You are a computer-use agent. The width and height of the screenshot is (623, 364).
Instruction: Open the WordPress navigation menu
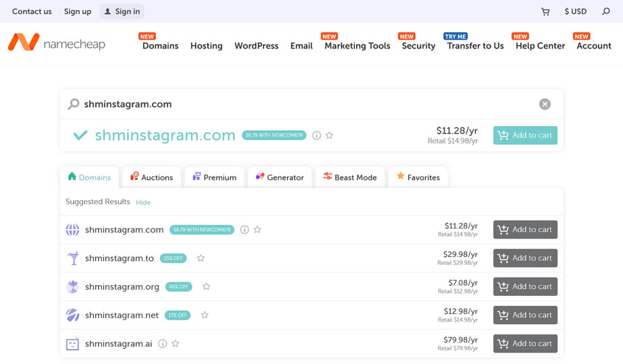tap(256, 46)
